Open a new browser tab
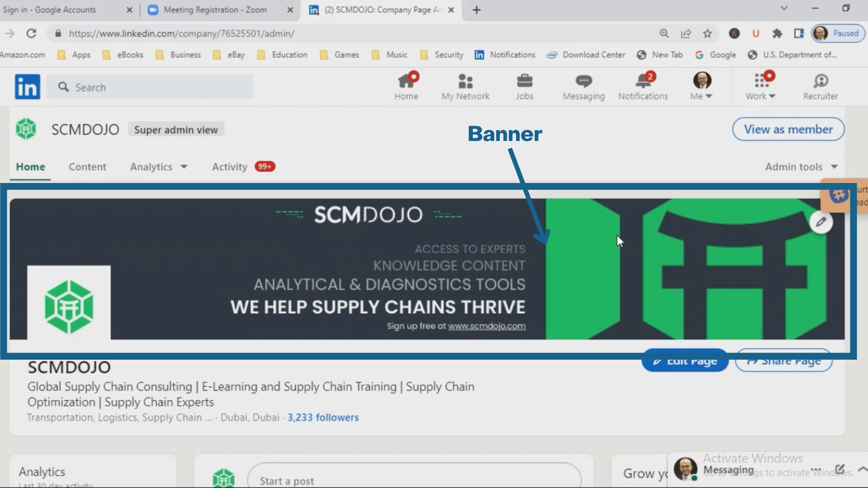 (476, 10)
